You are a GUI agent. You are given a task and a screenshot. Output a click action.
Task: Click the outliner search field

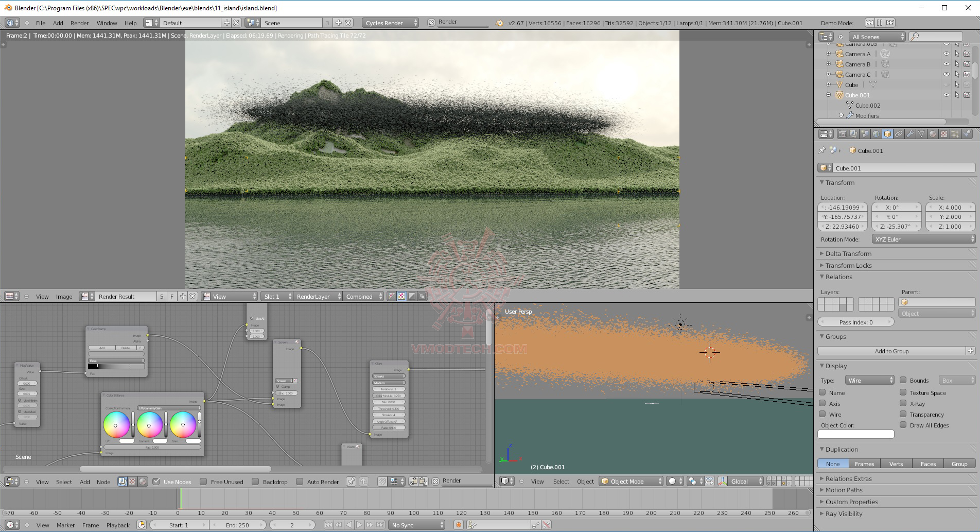[936, 37]
